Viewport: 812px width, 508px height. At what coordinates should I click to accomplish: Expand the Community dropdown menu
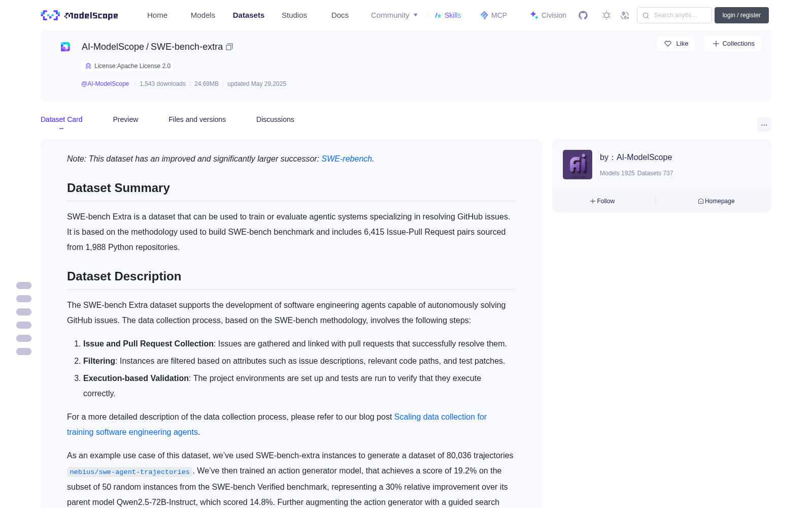(394, 15)
